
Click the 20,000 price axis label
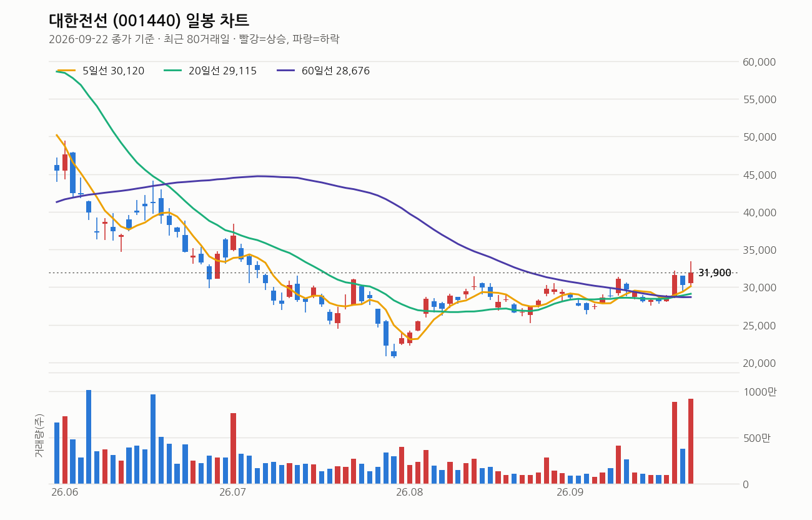point(759,363)
